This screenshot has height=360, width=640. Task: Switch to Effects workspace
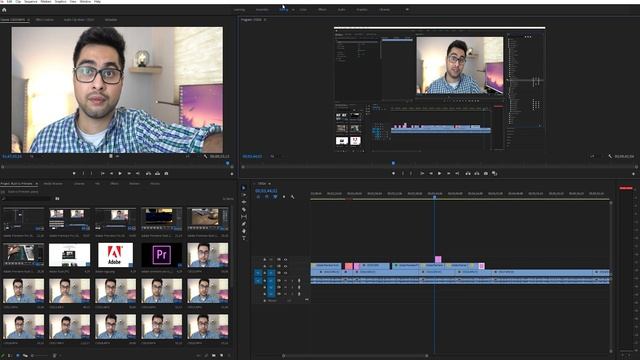322,9
